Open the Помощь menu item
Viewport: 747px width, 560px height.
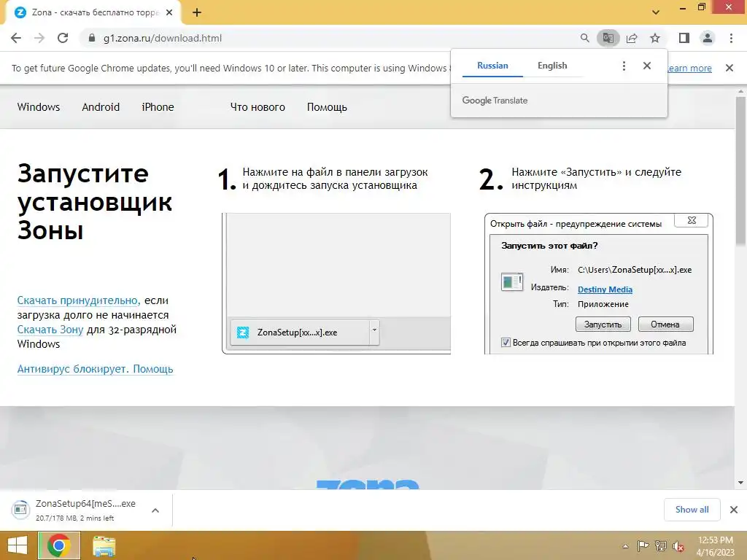[327, 107]
